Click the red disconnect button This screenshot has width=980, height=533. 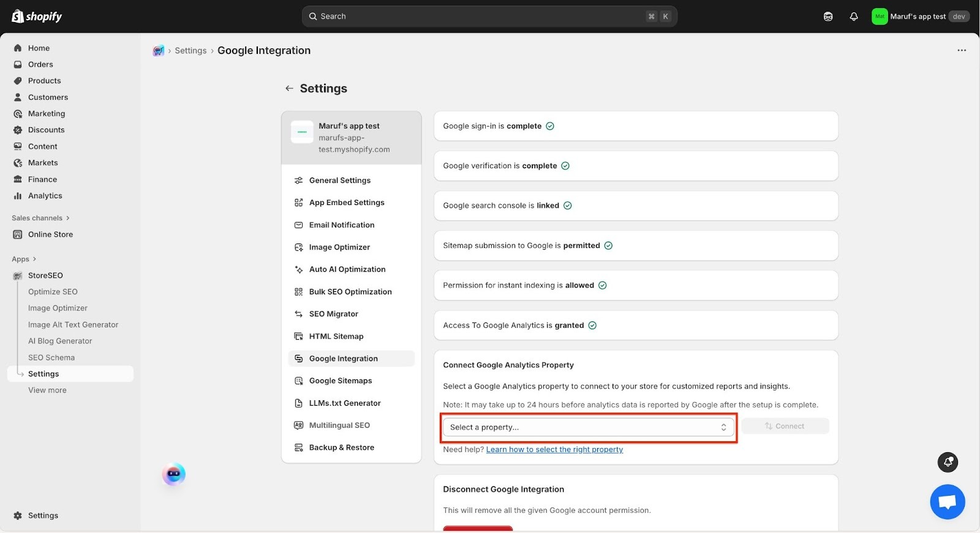pyautogui.click(x=478, y=529)
